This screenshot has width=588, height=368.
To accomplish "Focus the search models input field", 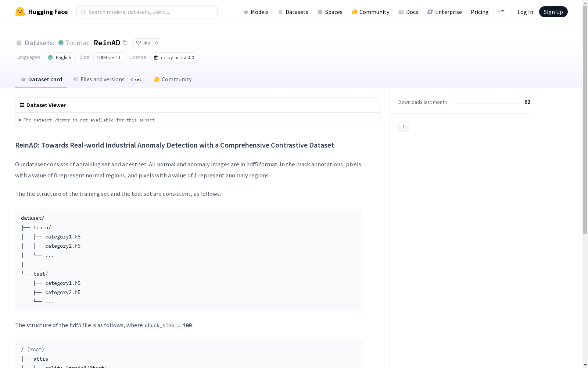I will click(147, 12).
